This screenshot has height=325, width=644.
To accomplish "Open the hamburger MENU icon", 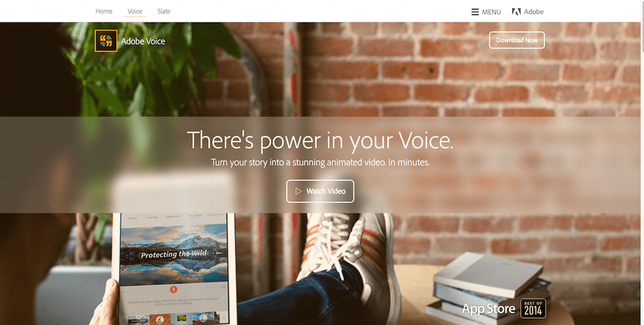I will pyautogui.click(x=475, y=12).
